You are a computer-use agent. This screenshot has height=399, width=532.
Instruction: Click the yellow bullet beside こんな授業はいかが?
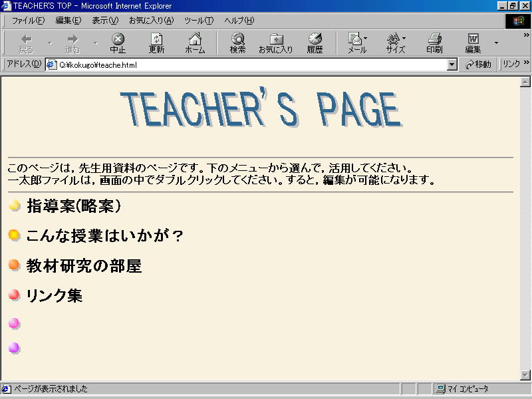pyautogui.click(x=14, y=235)
